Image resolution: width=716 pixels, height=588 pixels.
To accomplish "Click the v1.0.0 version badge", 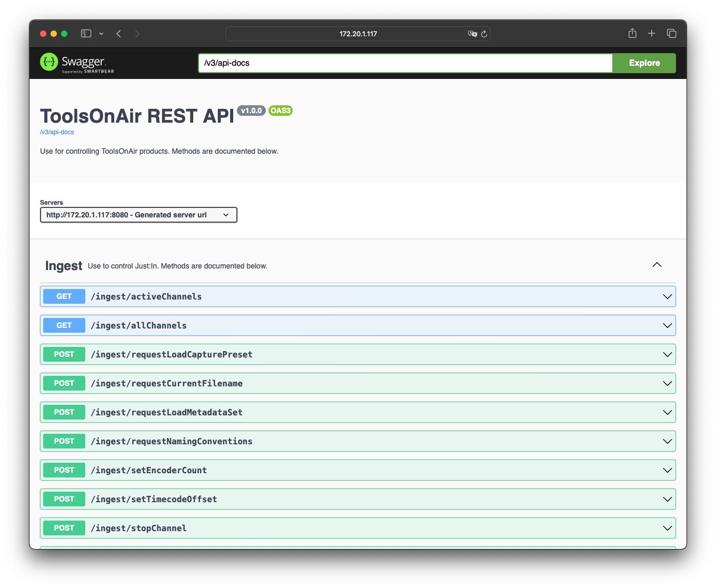I will (x=251, y=111).
